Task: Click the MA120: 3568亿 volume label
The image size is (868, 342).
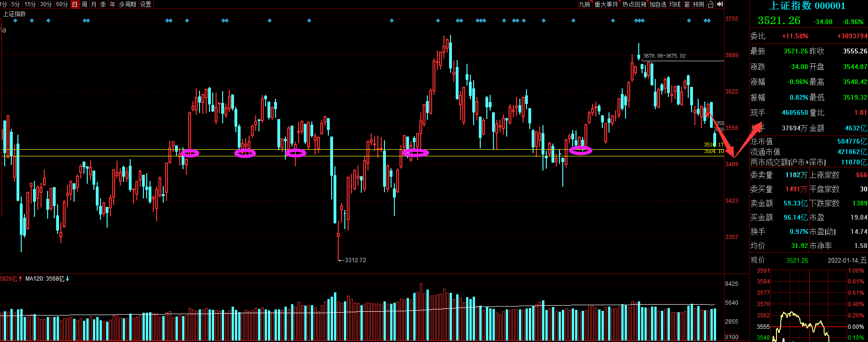Action: click(x=45, y=279)
